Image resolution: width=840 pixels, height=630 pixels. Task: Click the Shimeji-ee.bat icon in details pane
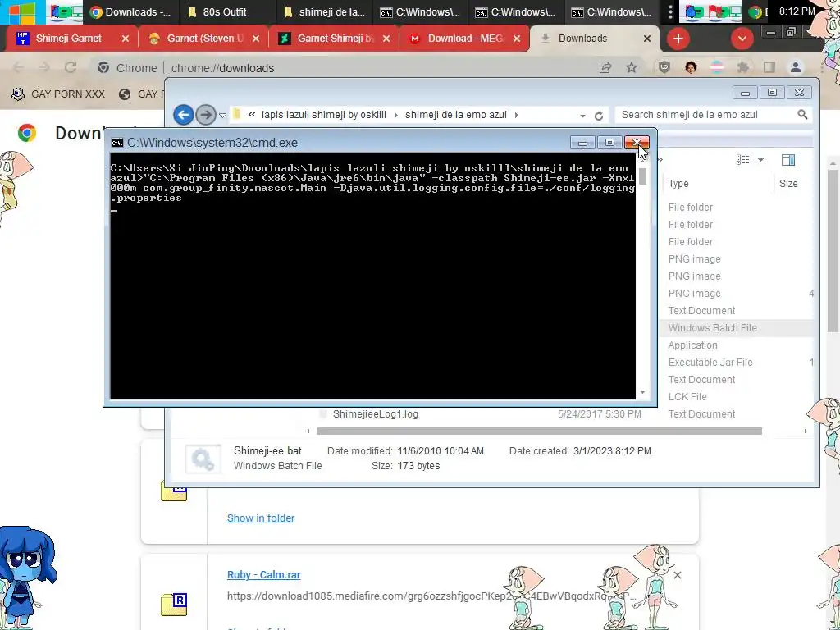(203, 459)
